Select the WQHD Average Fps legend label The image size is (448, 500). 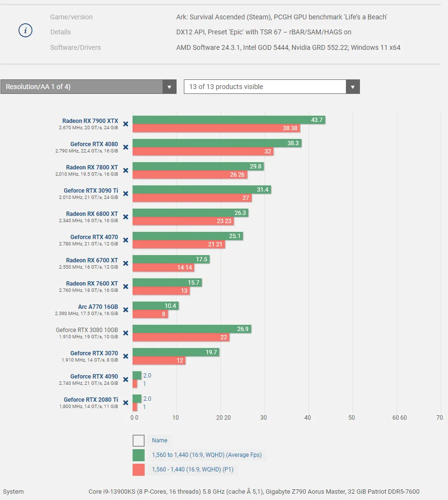point(207,455)
